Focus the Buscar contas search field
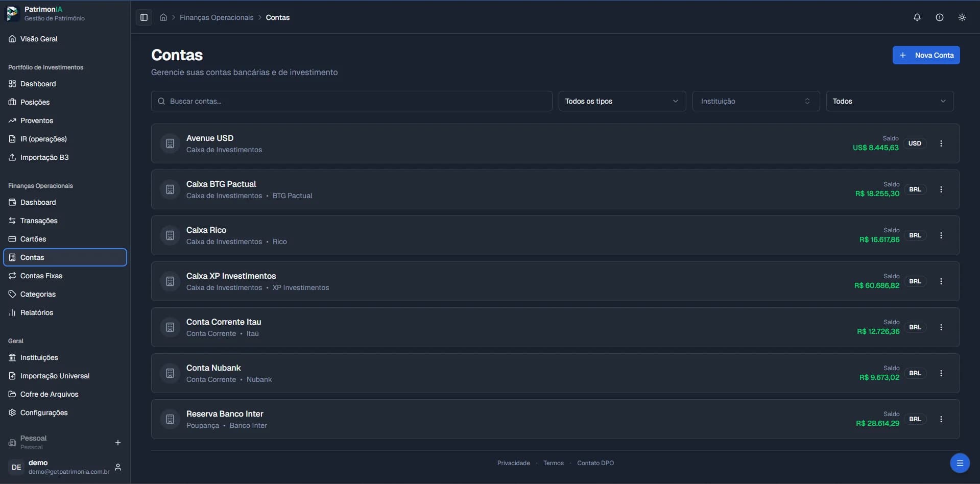Image resolution: width=980 pixels, height=484 pixels. coord(351,101)
